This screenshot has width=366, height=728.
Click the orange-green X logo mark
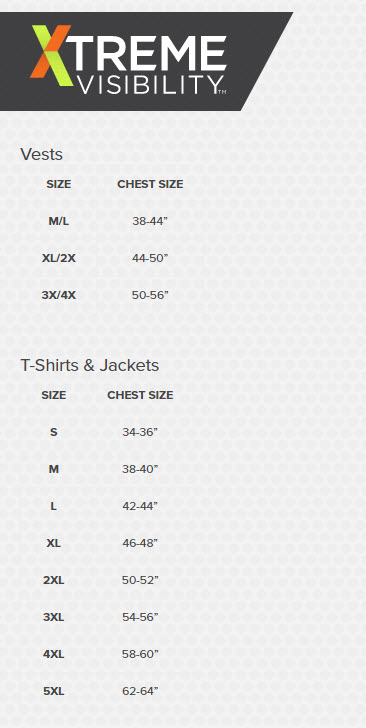point(51,55)
